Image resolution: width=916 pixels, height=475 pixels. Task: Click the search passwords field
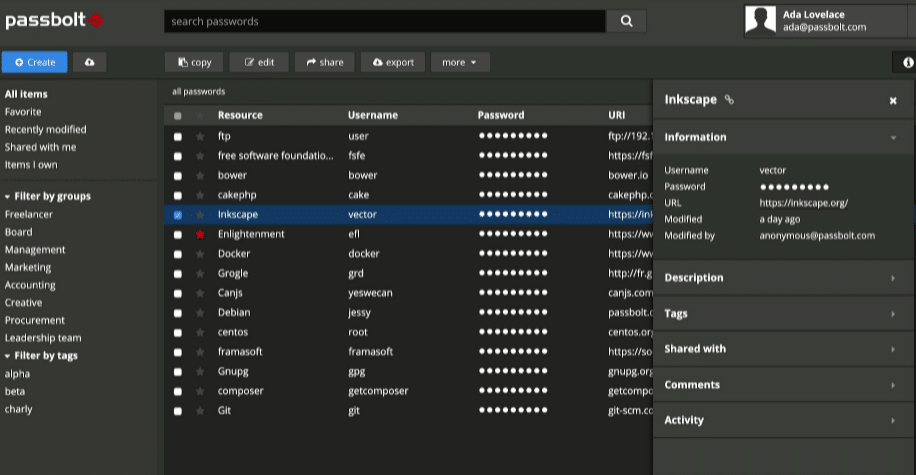tap(385, 22)
